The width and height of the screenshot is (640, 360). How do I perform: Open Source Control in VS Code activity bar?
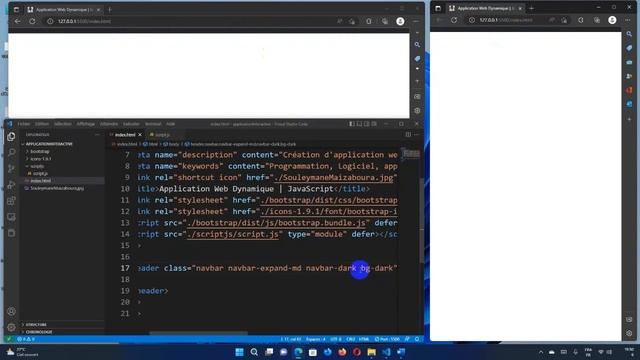click(11, 169)
